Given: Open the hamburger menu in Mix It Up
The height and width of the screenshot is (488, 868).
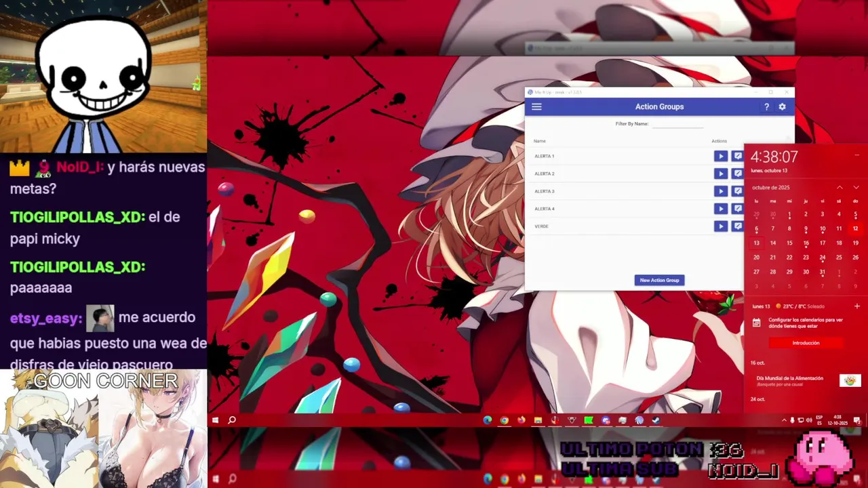Looking at the screenshot, I should 536,106.
